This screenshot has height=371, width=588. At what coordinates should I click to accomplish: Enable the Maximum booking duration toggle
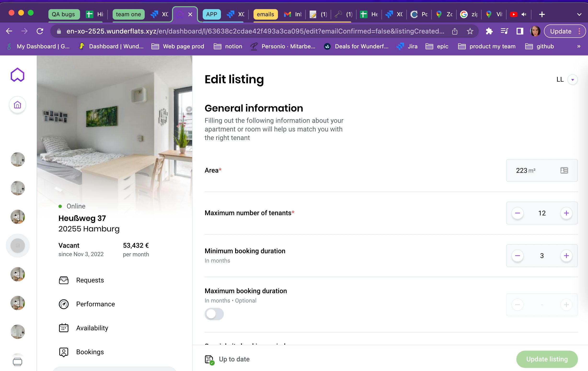pyautogui.click(x=214, y=314)
